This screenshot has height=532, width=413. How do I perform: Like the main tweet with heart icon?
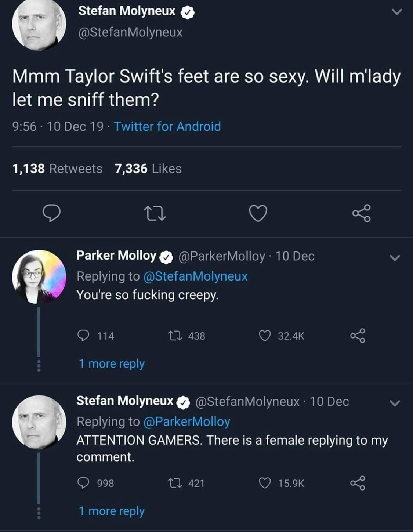click(258, 213)
